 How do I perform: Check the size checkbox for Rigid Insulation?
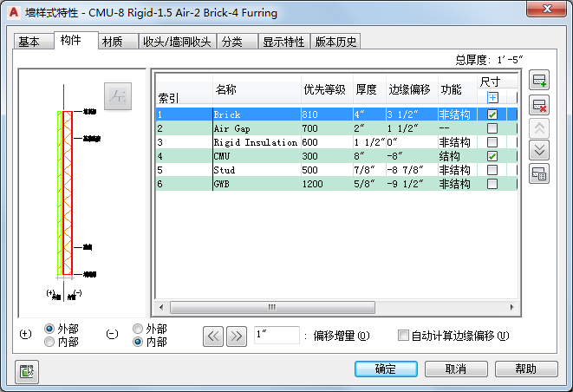492,142
